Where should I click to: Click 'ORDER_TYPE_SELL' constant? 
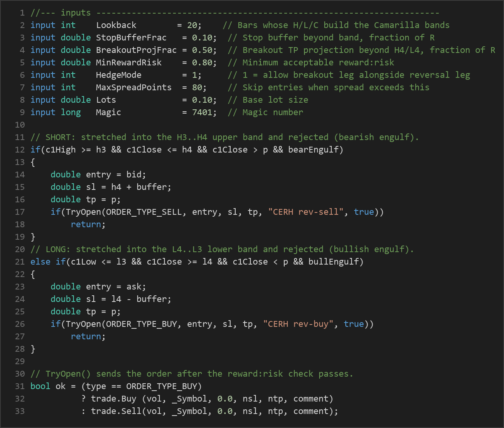[x=144, y=212]
